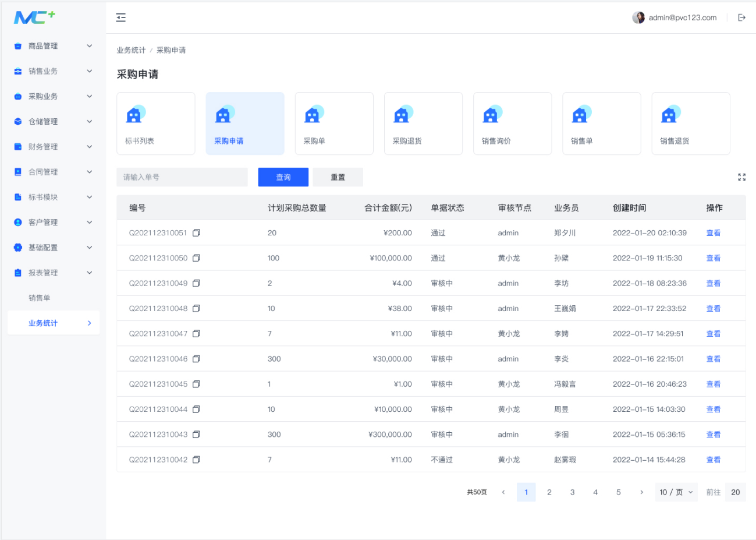Collapse the sidebar with the hamburger icon
This screenshot has width=756, height=540.
coord(120,17)
